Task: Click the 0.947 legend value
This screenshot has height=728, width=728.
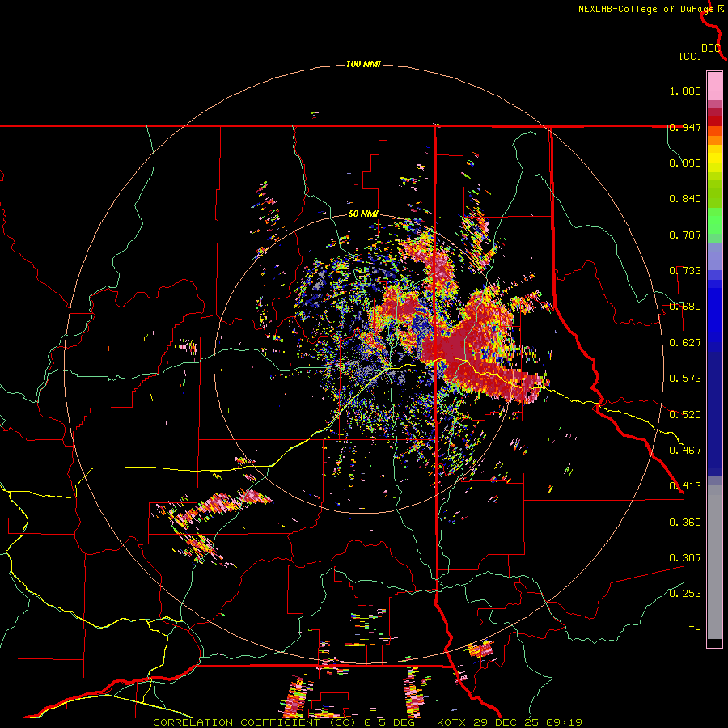Action: click(x=685, y=127)
